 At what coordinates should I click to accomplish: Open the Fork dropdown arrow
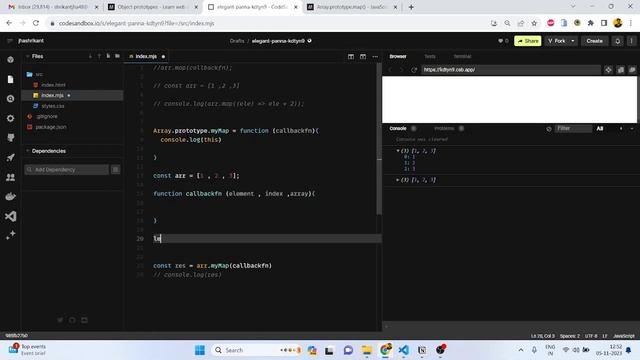pos(573,41)
